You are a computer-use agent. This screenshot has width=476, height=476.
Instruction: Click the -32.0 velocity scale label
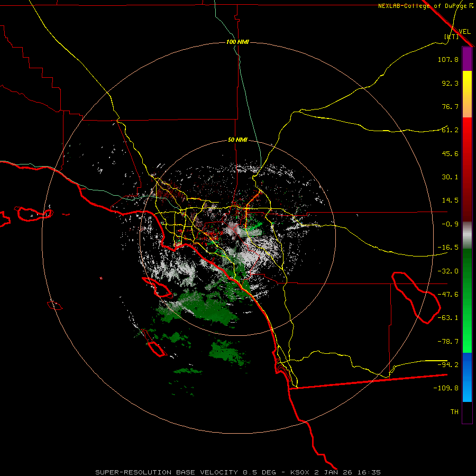pos(448,271)
